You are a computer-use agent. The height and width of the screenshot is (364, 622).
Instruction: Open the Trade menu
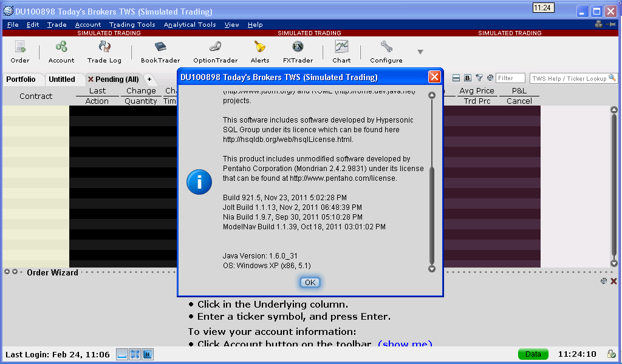pyautogui.click(x=56, y=24)
